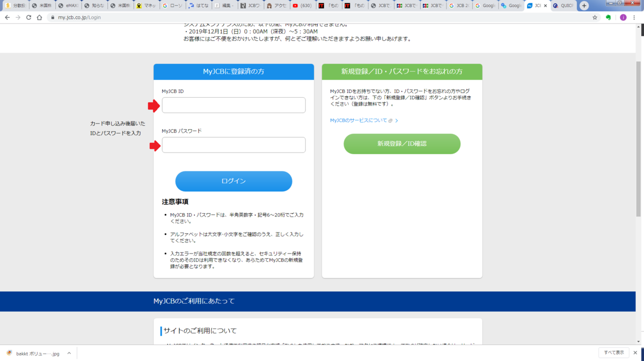Screen dimensions: 644x361
Task: Switch to the アクセ tab
Action: 276,6
